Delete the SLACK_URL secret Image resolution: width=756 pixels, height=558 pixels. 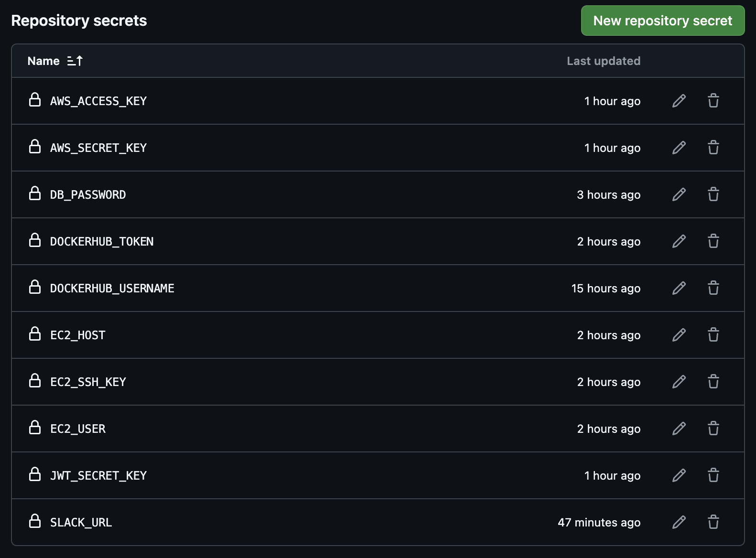tap(713, 522)
